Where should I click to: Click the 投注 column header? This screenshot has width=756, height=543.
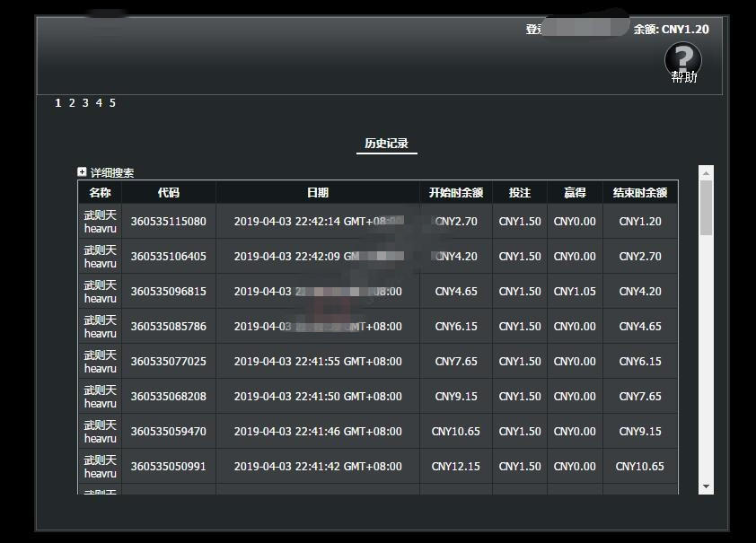[520, 193]
